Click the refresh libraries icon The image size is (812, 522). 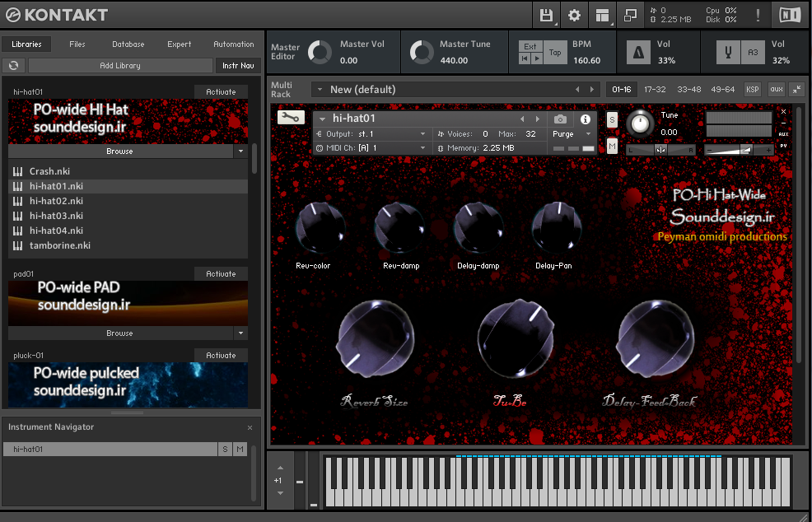click(14, 65)
